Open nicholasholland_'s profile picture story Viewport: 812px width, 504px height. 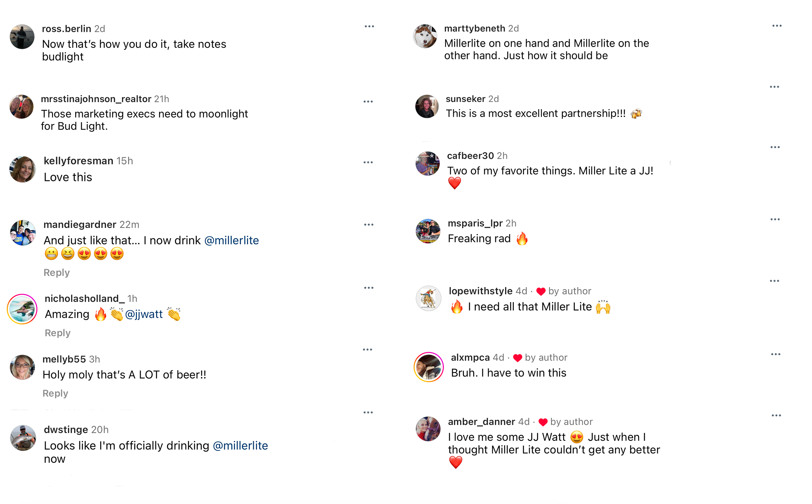coord(22,309)
